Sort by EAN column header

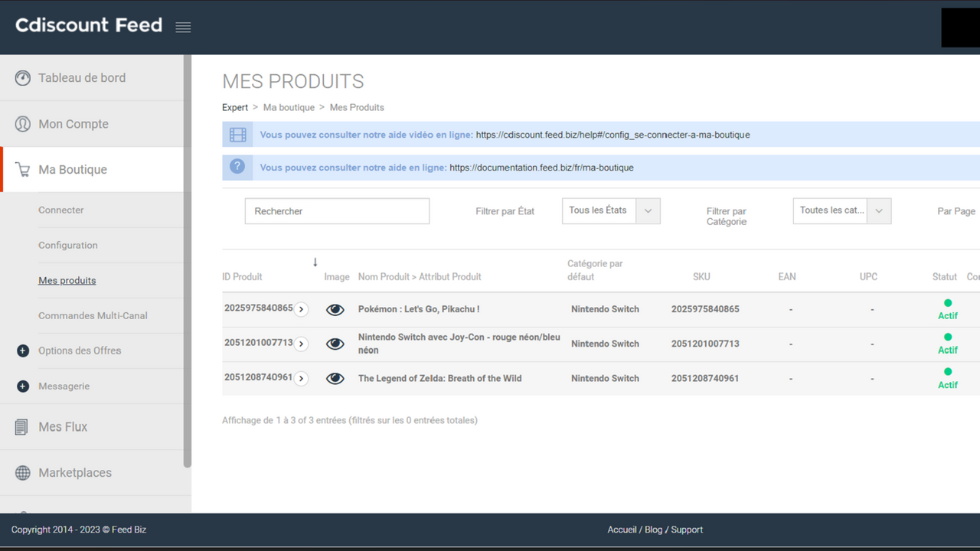coord(787,277)
